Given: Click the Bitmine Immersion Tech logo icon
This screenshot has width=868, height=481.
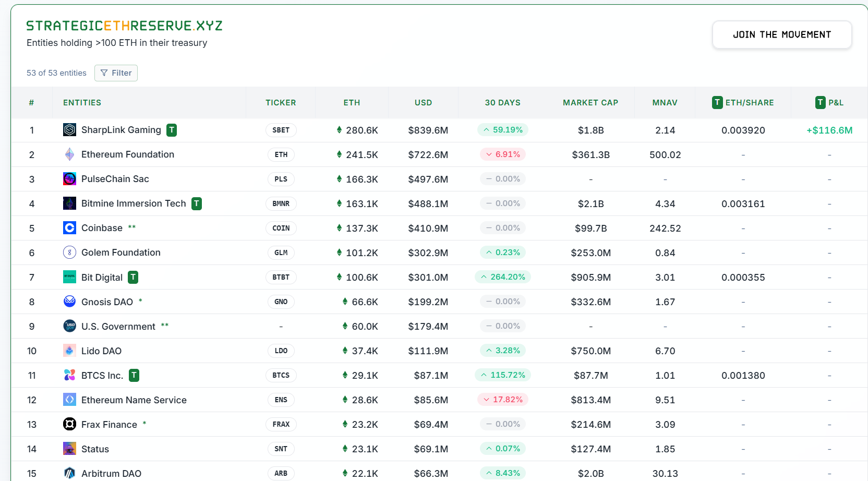Looking at the screenshot, I should [x=69, y=203].
